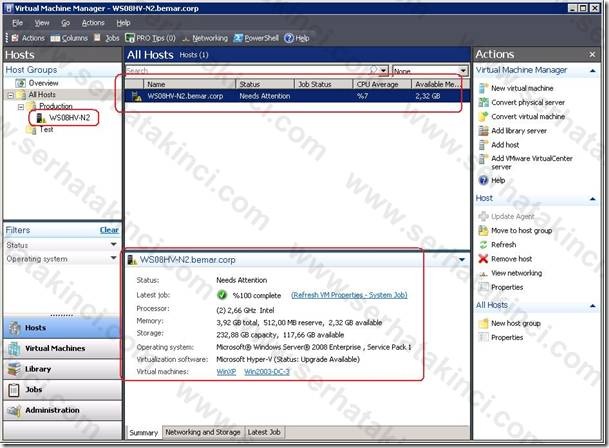The height and width of the screenshot is (448, 609).
Task: Open the Go menu
Action: (x=66, y=23)
